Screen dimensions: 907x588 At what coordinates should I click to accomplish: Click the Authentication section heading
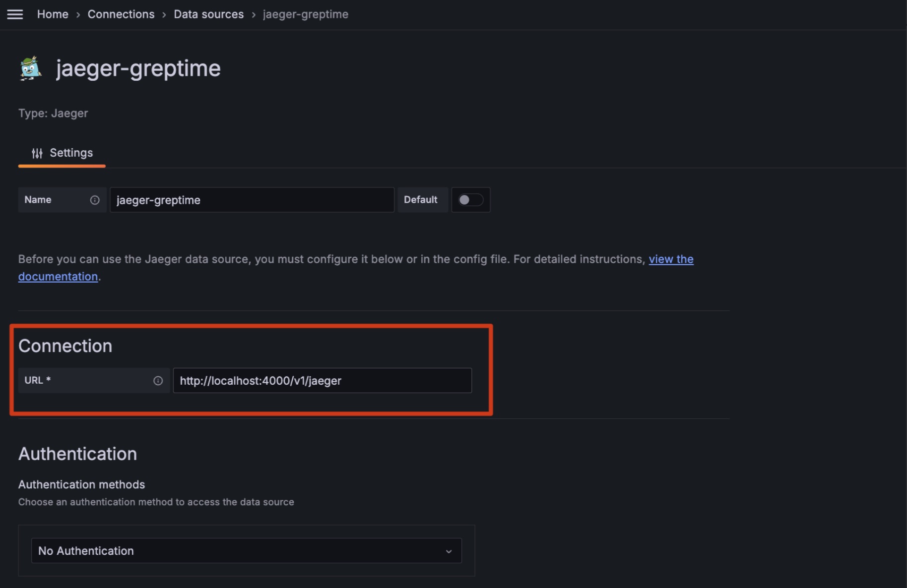click(x=77, y=454)
